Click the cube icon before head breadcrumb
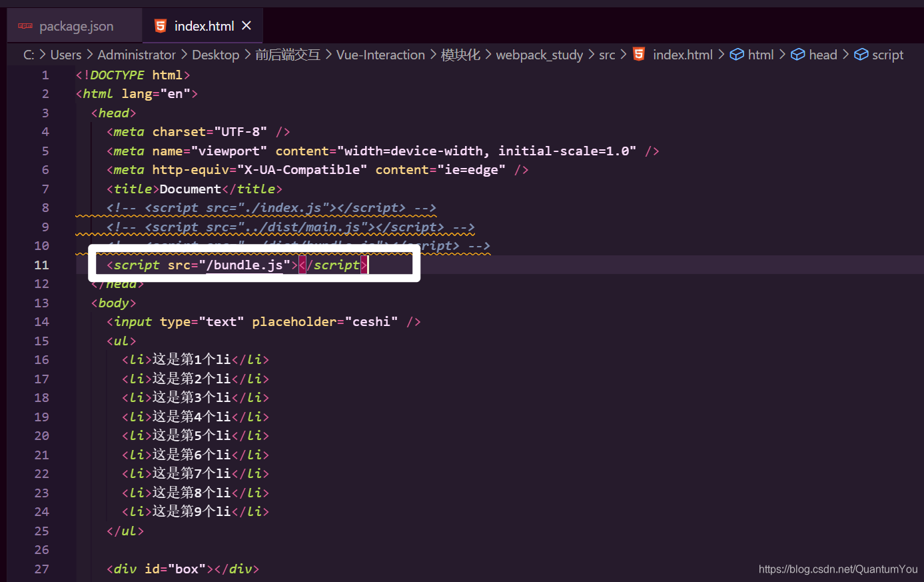The width and height of the screenshot is (924, 582). [798, 55]
